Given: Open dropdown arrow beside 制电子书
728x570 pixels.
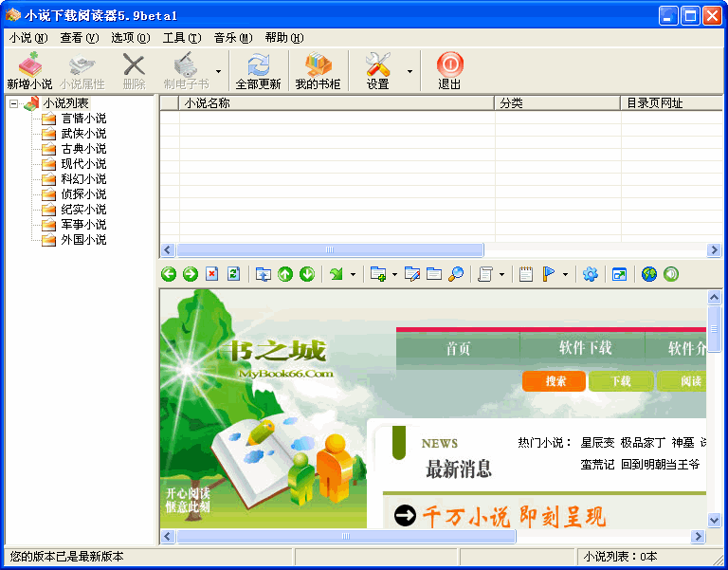Looking at the screenshot, I should 218,71.
